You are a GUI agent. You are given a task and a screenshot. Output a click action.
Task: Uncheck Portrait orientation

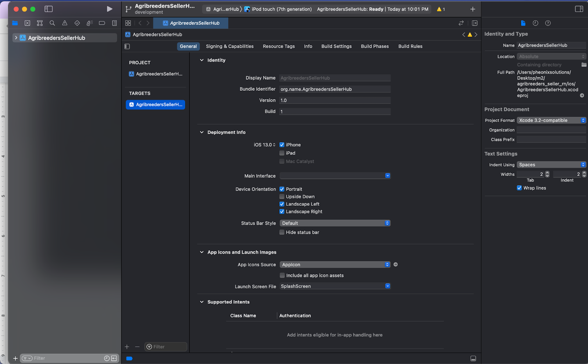coord(282,189)
